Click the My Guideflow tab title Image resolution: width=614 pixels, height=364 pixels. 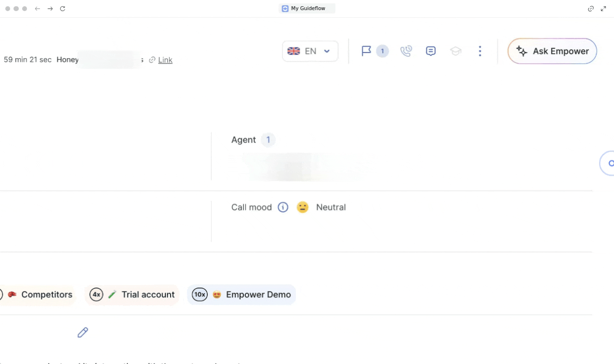coord(307,9)
